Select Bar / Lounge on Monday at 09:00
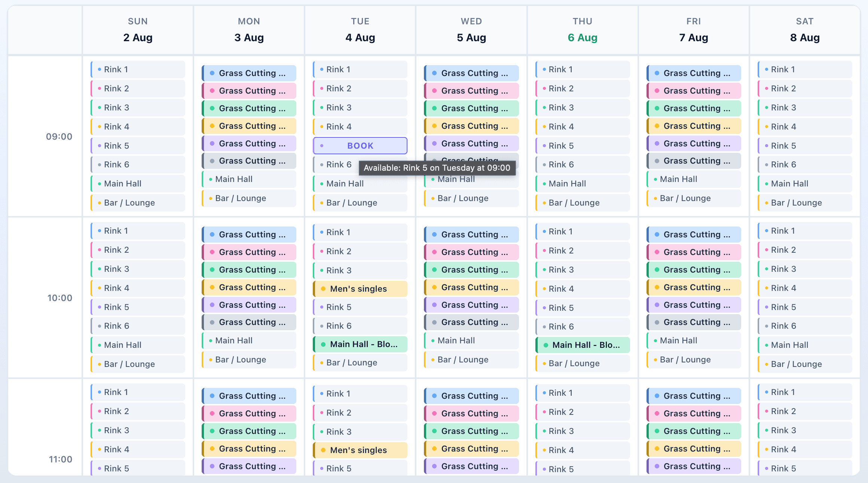This screenshot has height=483, width=868. click(x=249, y=198)
